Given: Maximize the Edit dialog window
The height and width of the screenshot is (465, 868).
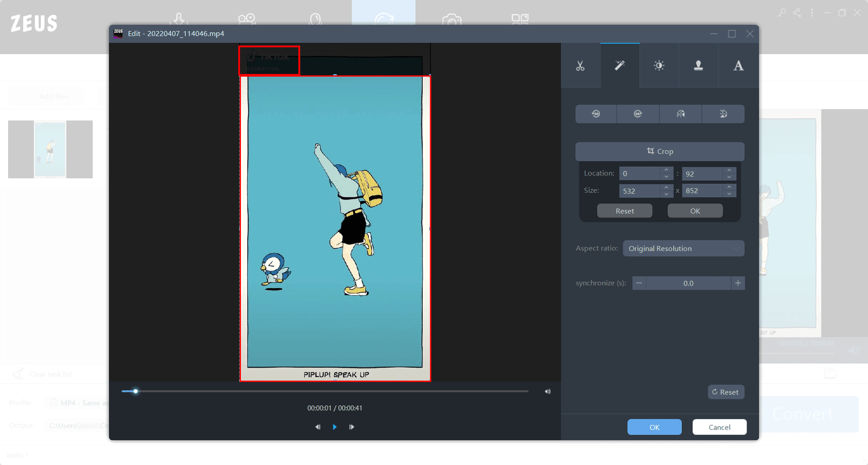Looking at the screenshot, I should click(x=732, y=34).
